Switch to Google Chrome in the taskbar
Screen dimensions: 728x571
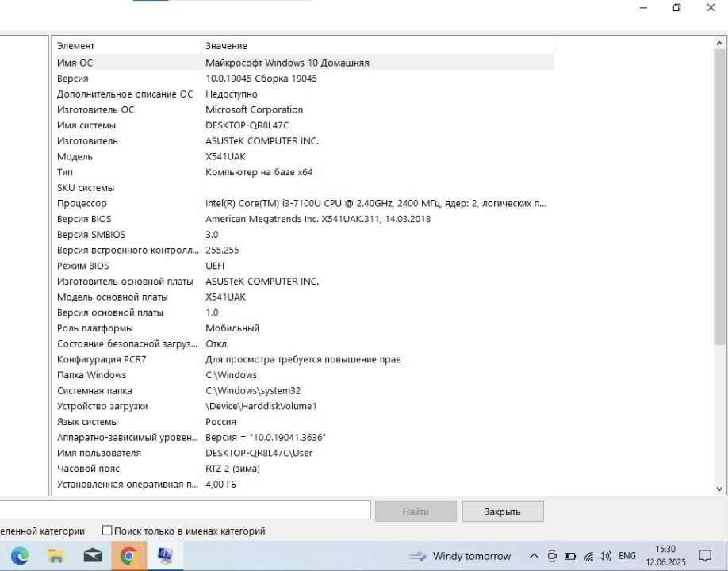[x=128, y=556]
